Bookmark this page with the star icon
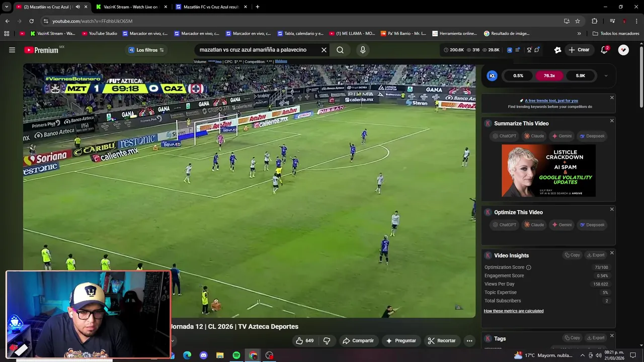 pyautogui.click(x=578, y=21)
